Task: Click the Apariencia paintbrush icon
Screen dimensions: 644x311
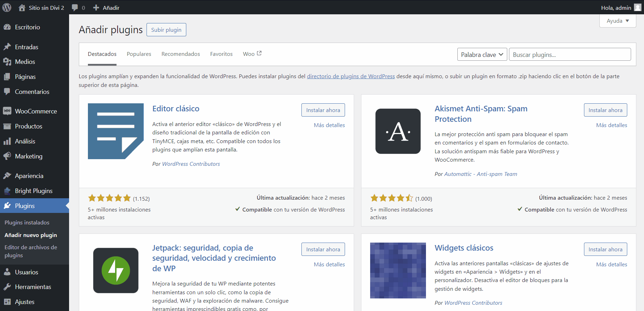Action: tap(7, 176)
